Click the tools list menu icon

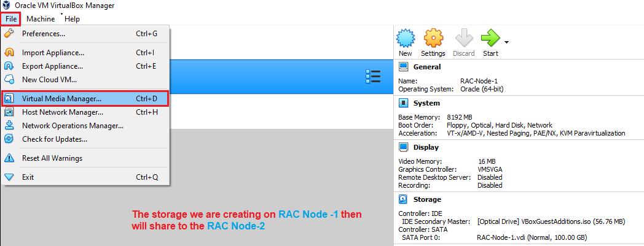click(373, 77)
